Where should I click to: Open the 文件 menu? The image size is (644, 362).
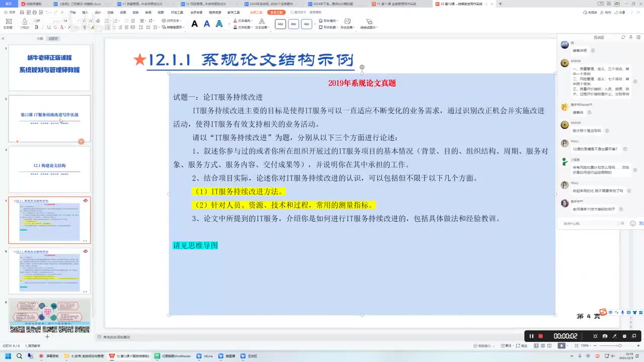10,12
